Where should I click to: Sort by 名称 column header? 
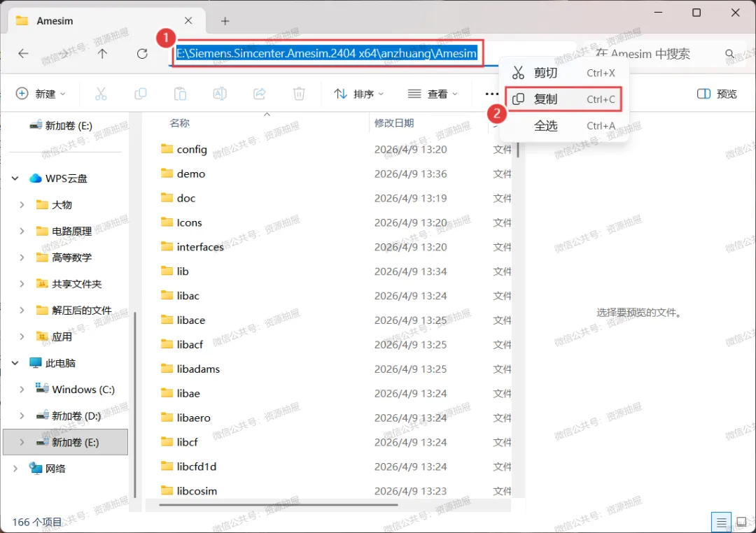(x=179, y=123)
